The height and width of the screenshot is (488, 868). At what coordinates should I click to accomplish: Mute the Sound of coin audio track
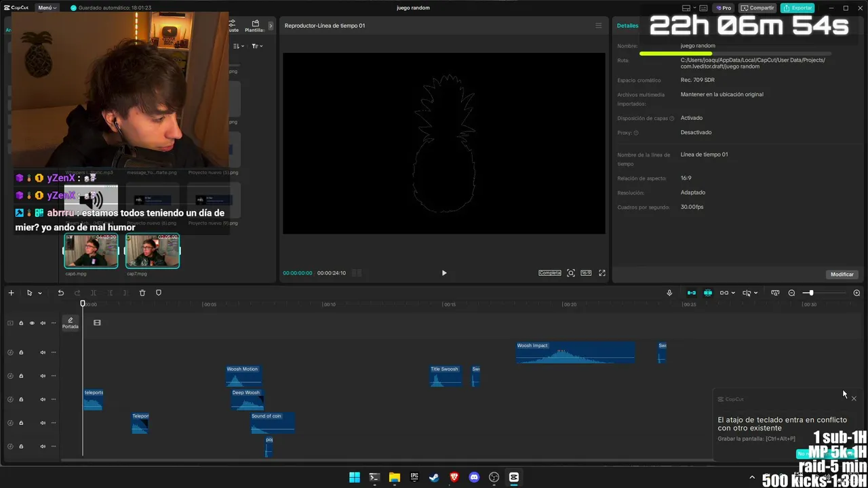[43, 423]
